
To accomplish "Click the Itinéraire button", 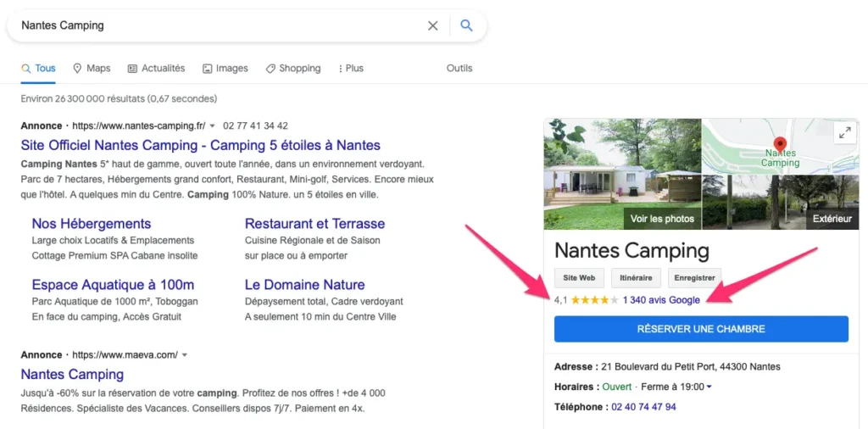I will 636,278.
